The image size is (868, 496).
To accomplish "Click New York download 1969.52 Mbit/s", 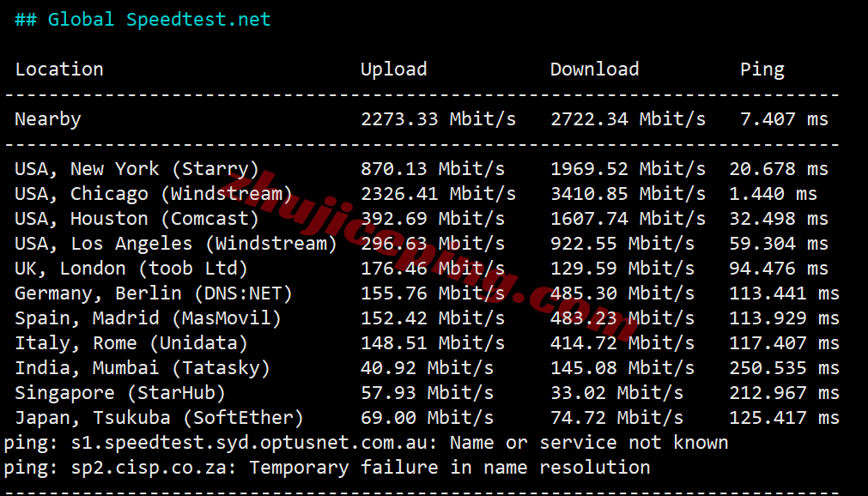I will click(x=628, y=169).
